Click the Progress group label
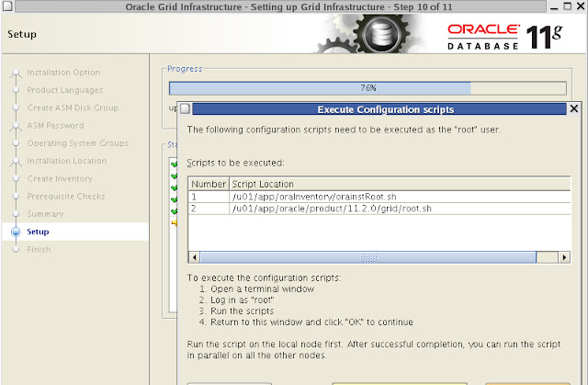This screenshot has width=588, height=385. (185, 69)
